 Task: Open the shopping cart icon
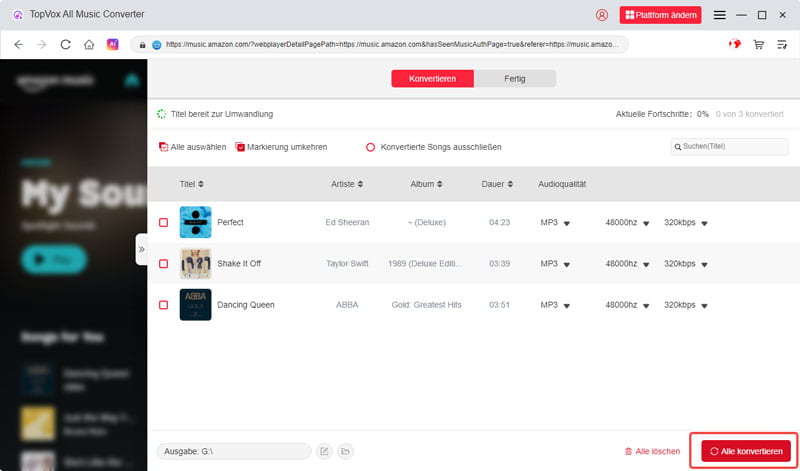point(759,45)
